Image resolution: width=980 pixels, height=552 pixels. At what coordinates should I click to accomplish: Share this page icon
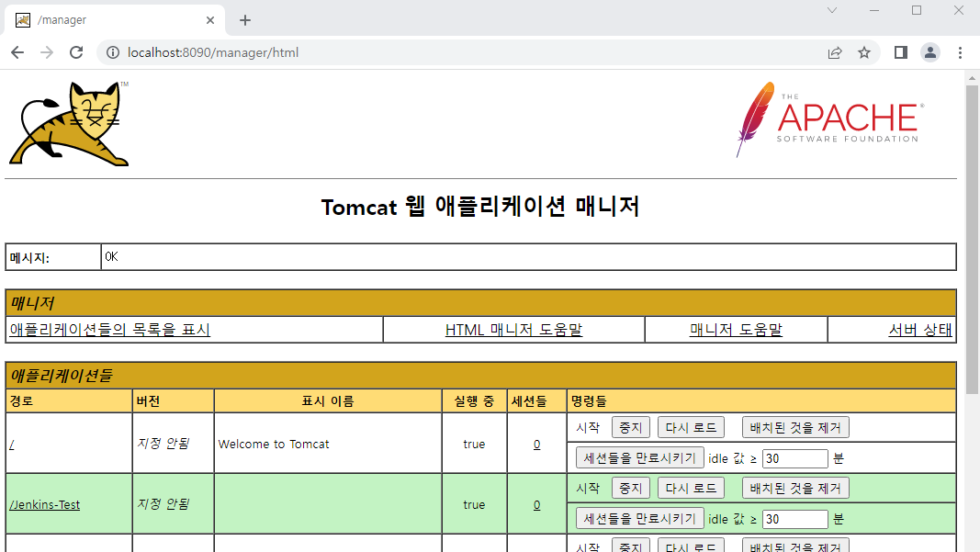pos(835,52)
